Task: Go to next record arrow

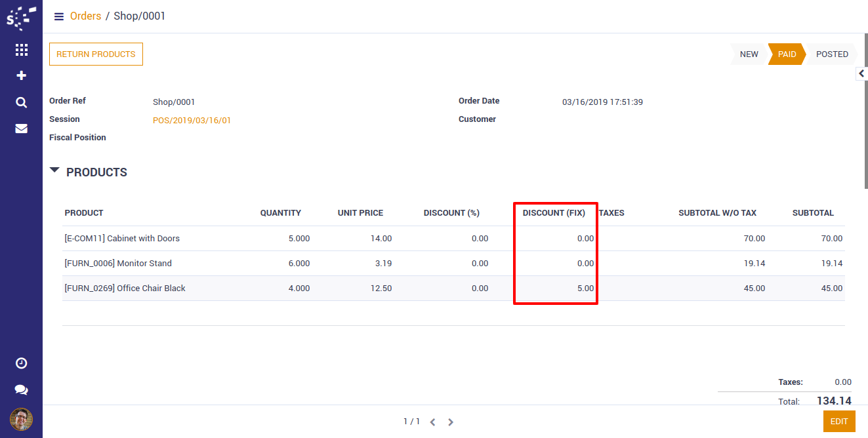Action: pyautogui.click(x=451, y=422)
